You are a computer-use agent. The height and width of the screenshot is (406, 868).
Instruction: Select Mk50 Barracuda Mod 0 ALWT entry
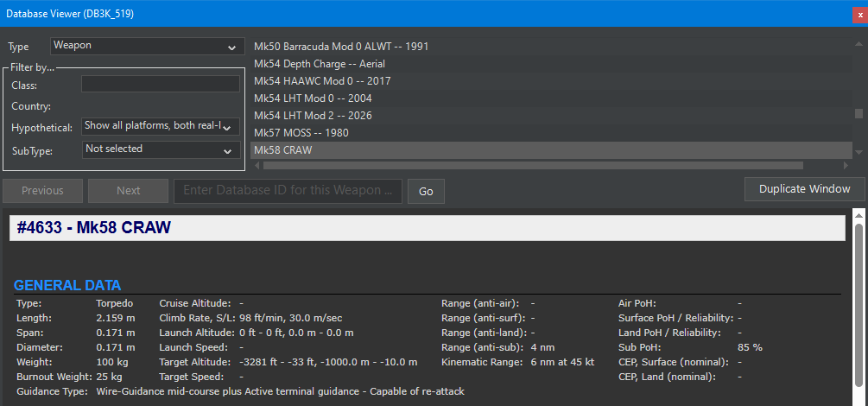tap(551, 48)
